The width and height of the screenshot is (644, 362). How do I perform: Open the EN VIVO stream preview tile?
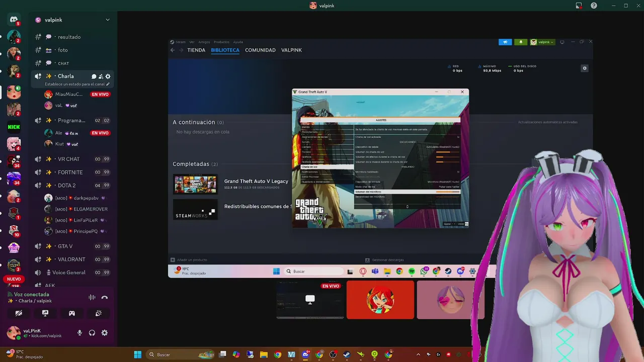(x=310, y=300)
